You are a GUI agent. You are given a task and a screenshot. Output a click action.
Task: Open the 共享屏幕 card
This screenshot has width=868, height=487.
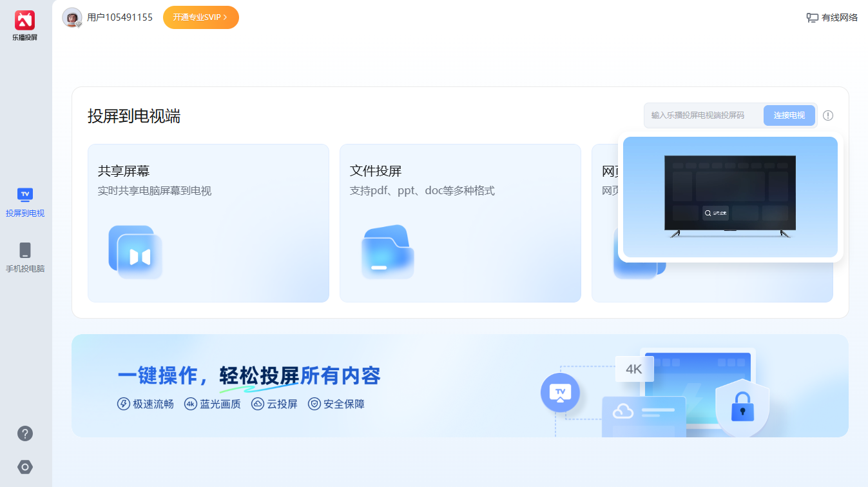[x=208, y=223]
